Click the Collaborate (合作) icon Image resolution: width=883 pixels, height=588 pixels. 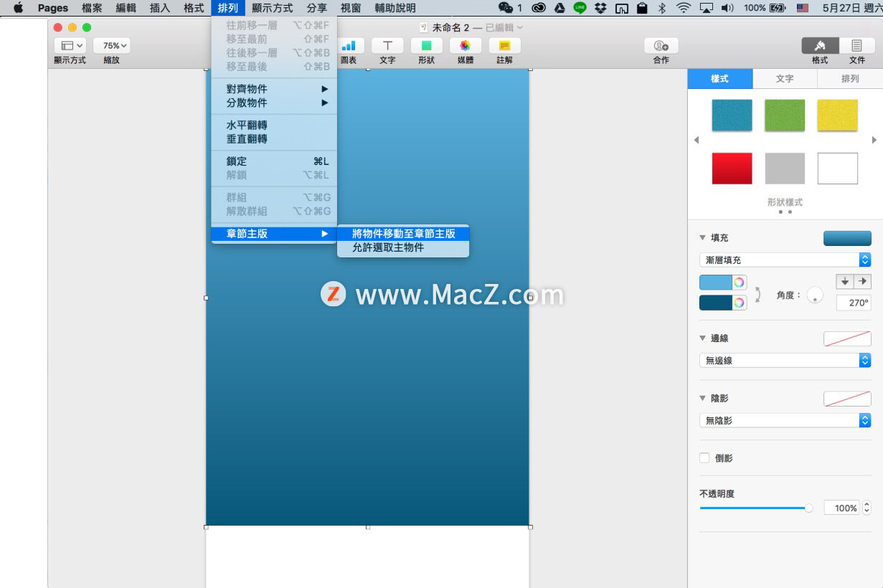(661, 46)
